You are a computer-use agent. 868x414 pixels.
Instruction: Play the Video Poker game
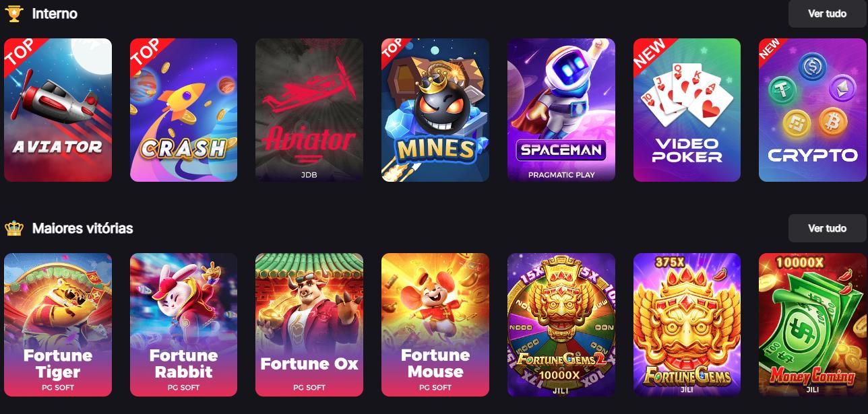(x=687, y=110)
